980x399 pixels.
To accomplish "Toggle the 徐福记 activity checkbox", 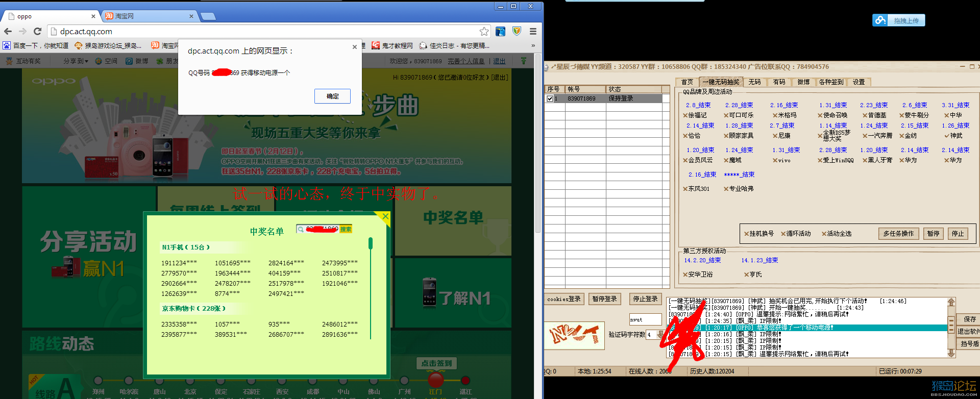I will [x=685, y=115].
